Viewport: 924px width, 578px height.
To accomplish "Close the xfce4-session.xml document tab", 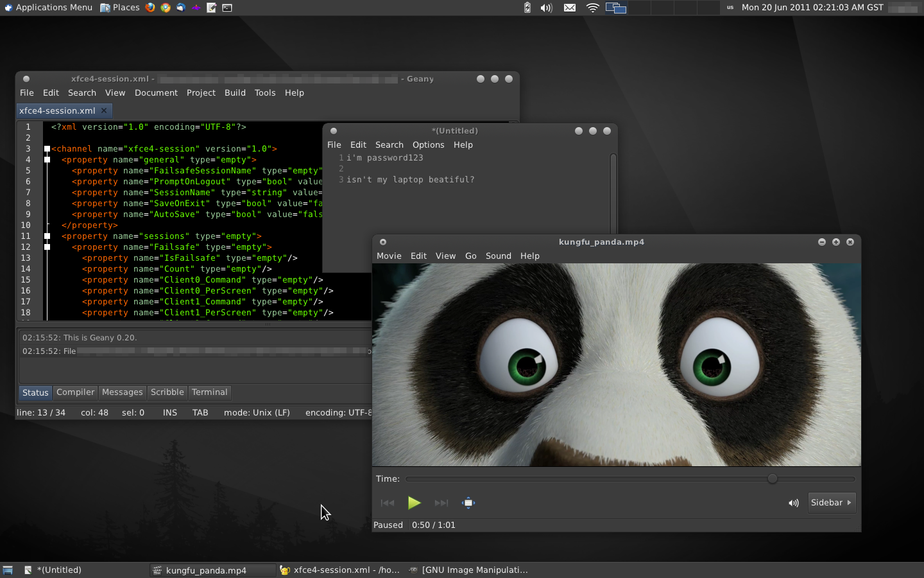I will click(x=104, y=110).
